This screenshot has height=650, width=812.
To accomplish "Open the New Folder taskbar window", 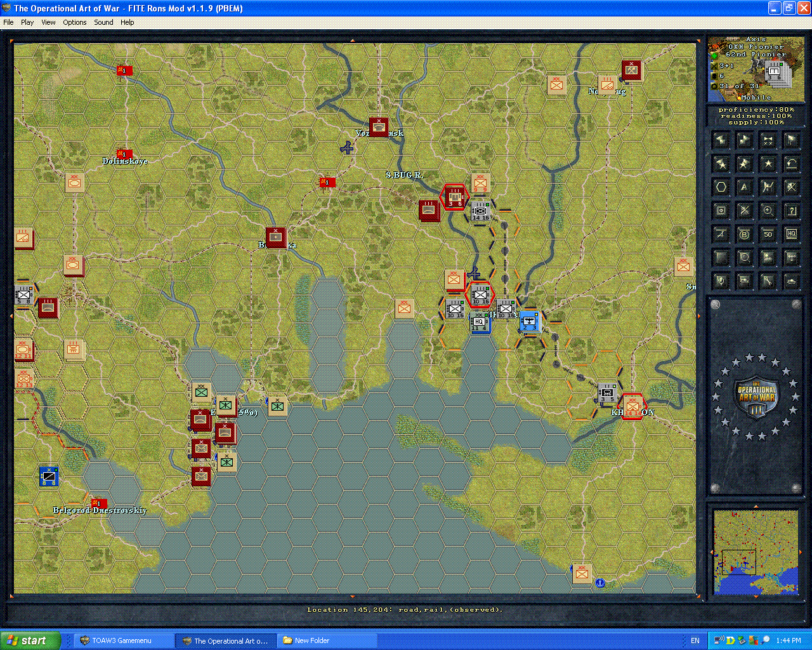I will [x=327, y=640].
